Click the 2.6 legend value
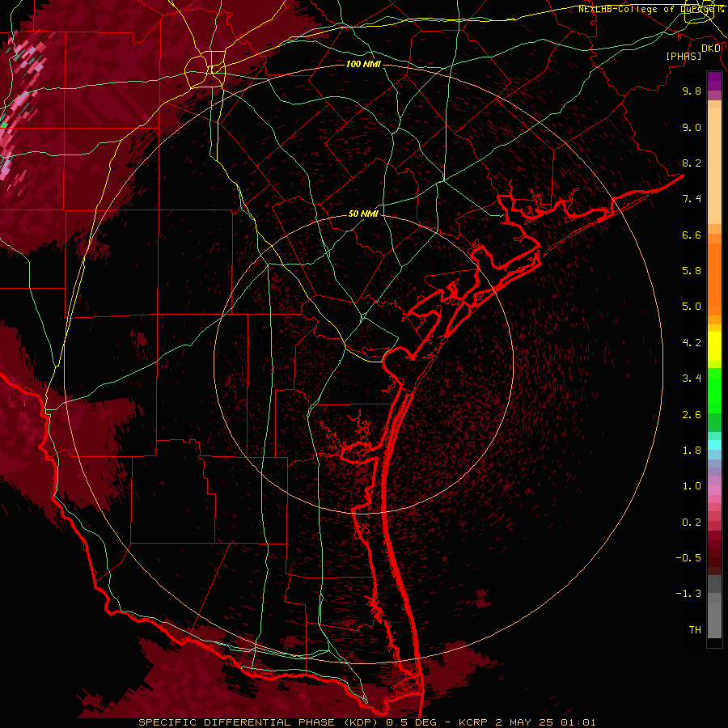The height and width of the screenshot is (728, 728). tap(692, 415)
